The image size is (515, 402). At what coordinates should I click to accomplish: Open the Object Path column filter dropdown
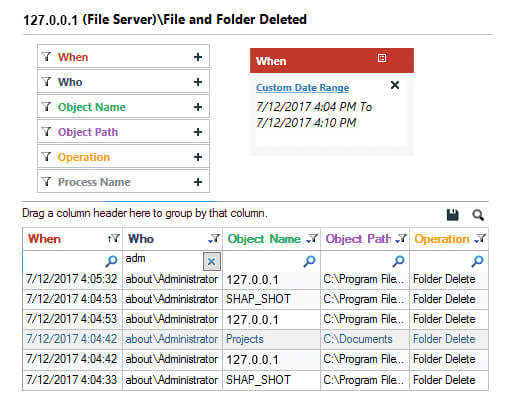coord(401,239)
